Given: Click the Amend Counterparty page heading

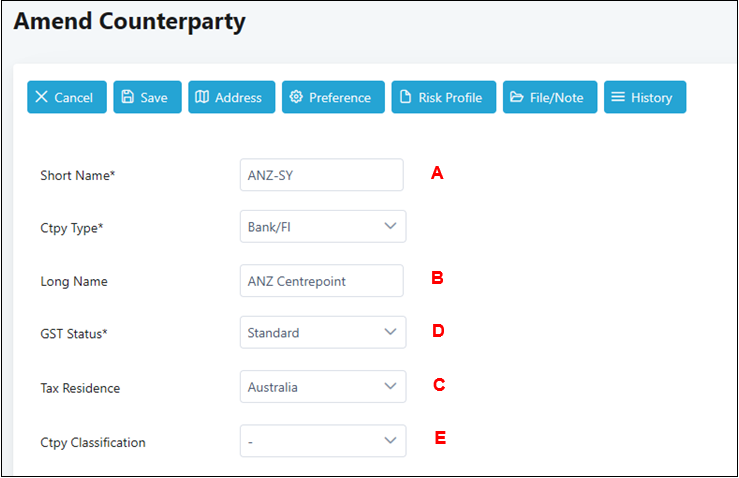Looking at the screenshot, I should coord(129,21).
